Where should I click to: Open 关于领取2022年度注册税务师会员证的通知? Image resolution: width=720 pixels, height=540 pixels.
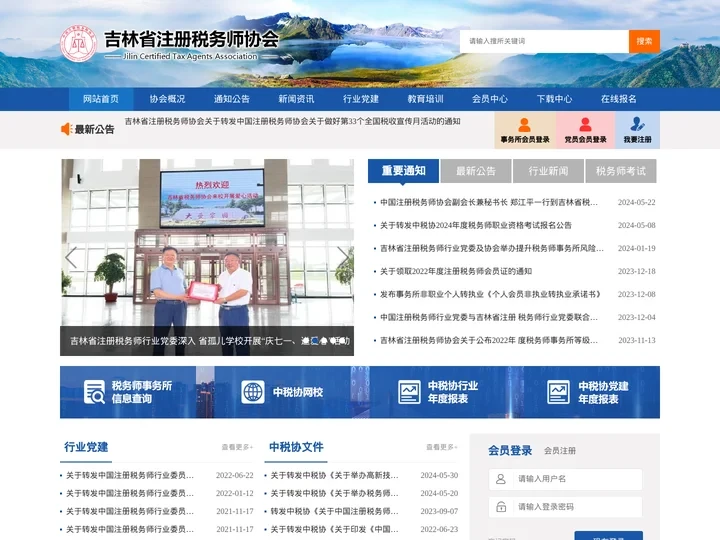pyautogui.click(x=456, y=271)
